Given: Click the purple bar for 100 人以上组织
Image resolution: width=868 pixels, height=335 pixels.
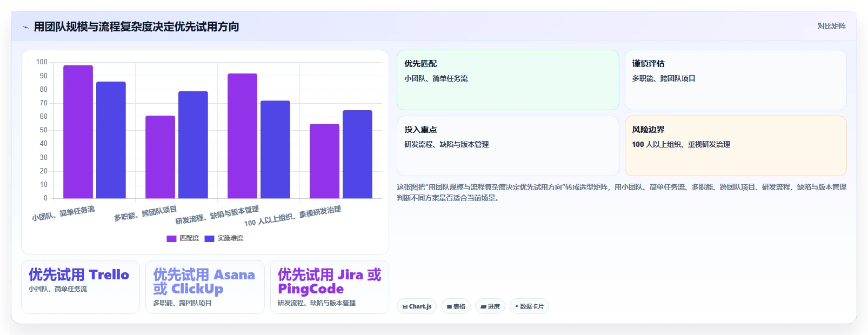Looking at the screenshot, I should [x=324, y=161].
